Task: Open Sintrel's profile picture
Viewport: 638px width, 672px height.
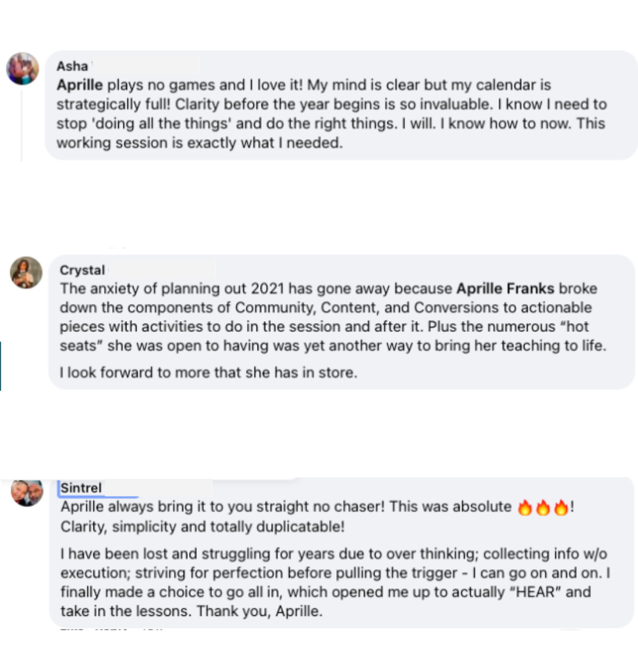Action: (x=27, y=491)
